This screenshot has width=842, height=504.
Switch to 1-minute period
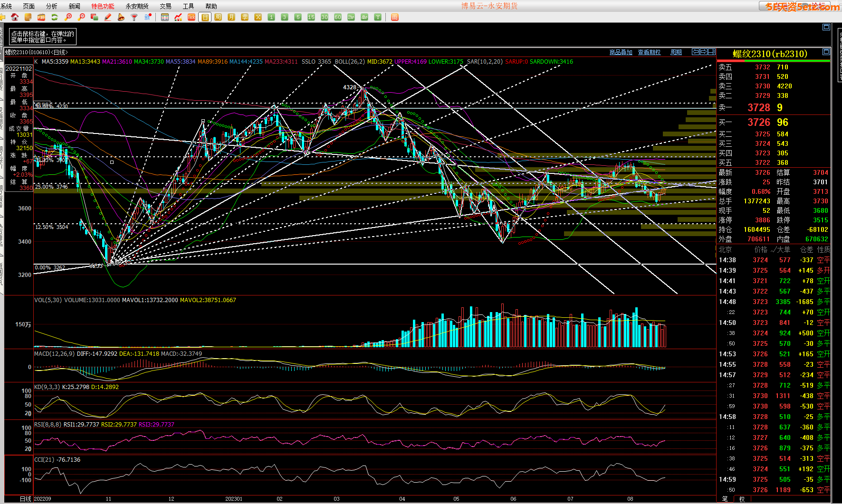[x=271, y=17]
